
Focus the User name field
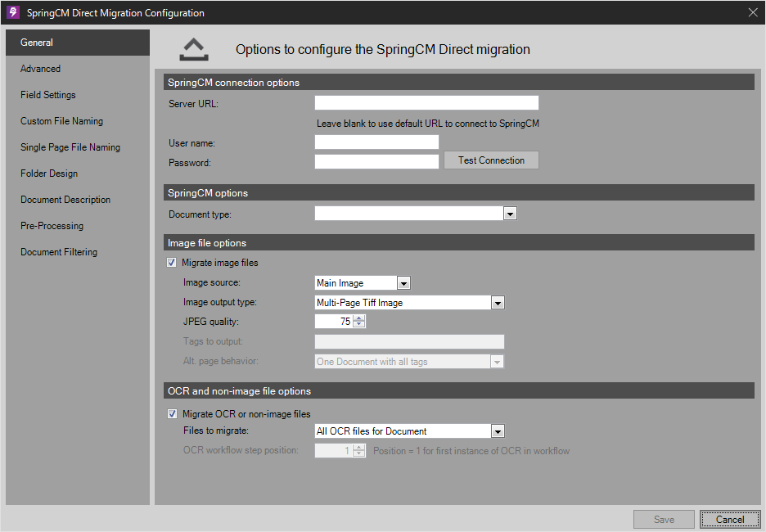pyautogui.click(x=376, y=142)
